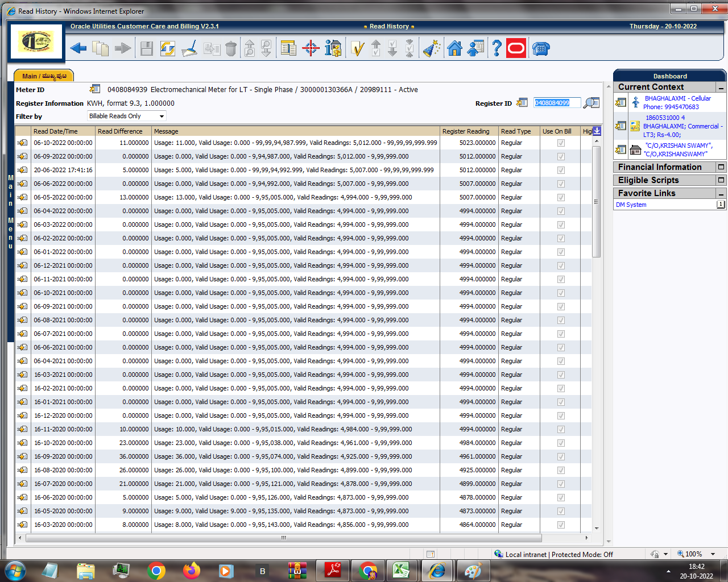The image size is (728, 582).
Task: Toggle Use On Bill for 06-05-2022 read
Action: [x=561, y=197]
